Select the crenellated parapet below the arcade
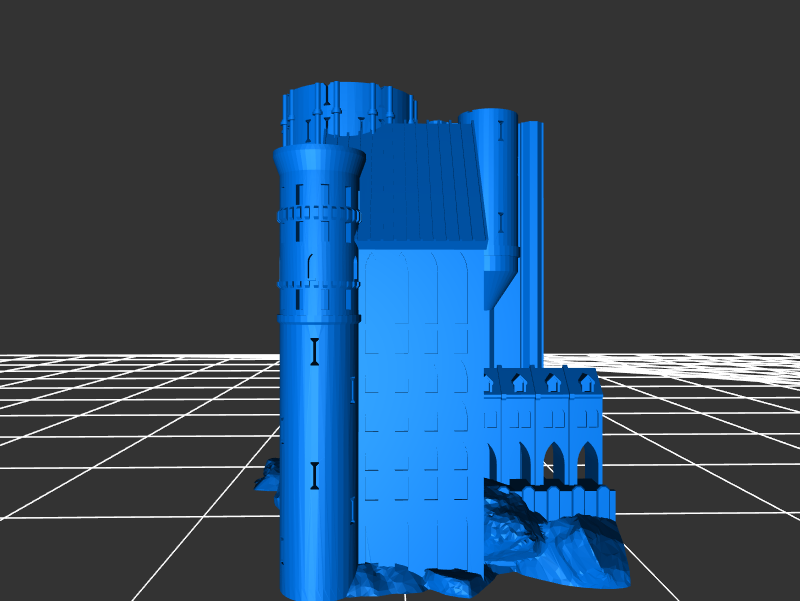 pos(570,500)
